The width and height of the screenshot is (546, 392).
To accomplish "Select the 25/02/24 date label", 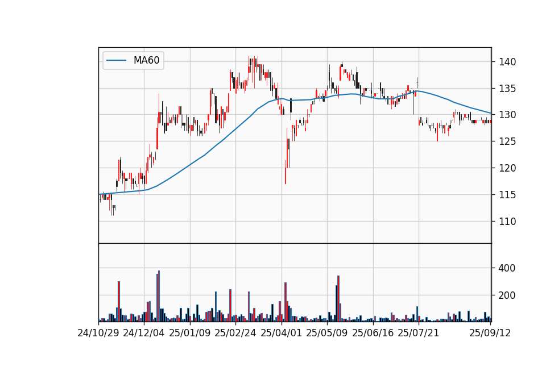I will tap(235, 333).
